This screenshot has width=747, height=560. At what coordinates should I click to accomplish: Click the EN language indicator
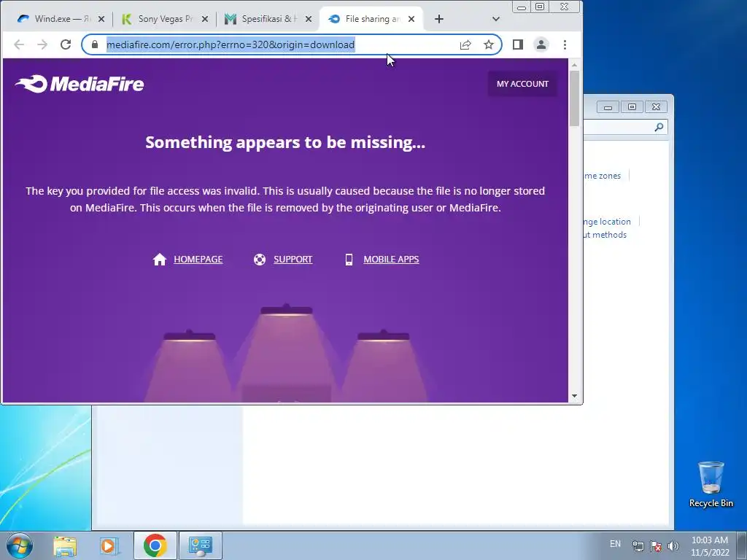coord(615,544)
